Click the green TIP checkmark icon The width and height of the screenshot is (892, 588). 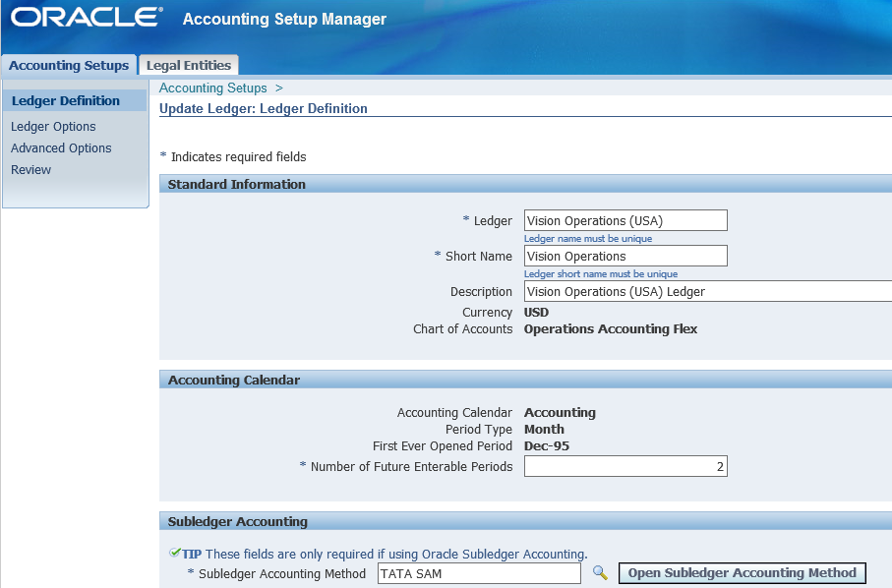click(174, 554)
